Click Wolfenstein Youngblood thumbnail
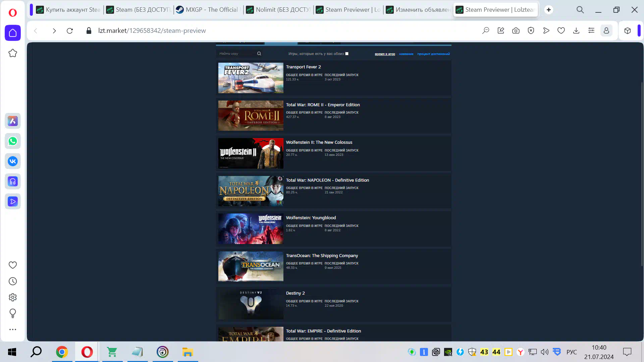The height and width of the screenshot is (362, 644). (251, 229)
